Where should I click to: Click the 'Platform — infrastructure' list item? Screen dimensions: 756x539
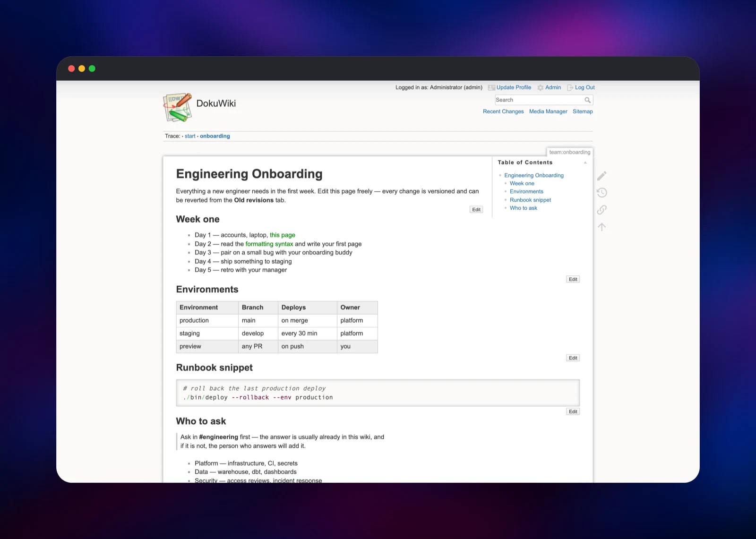pos(246,463)
